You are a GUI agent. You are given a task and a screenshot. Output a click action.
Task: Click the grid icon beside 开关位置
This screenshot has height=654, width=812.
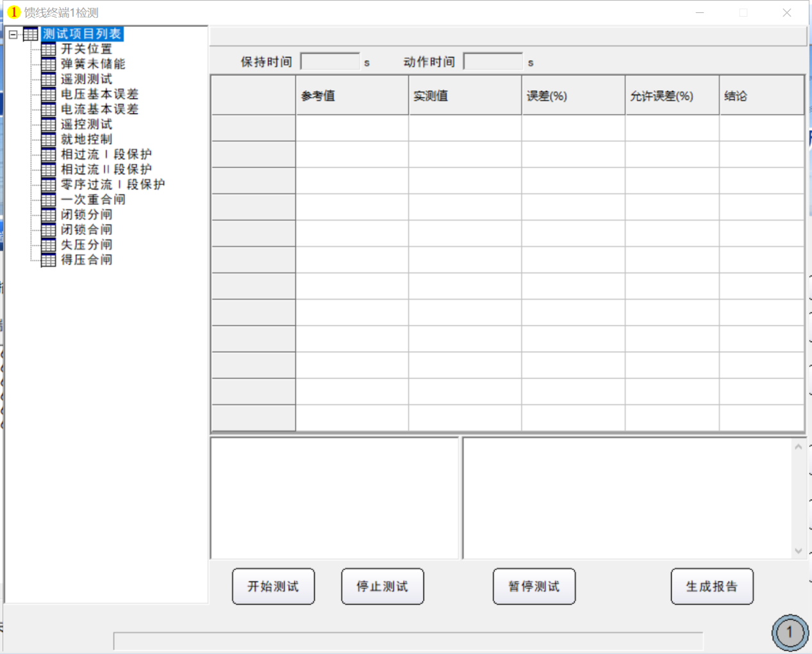tap(48, 49)
